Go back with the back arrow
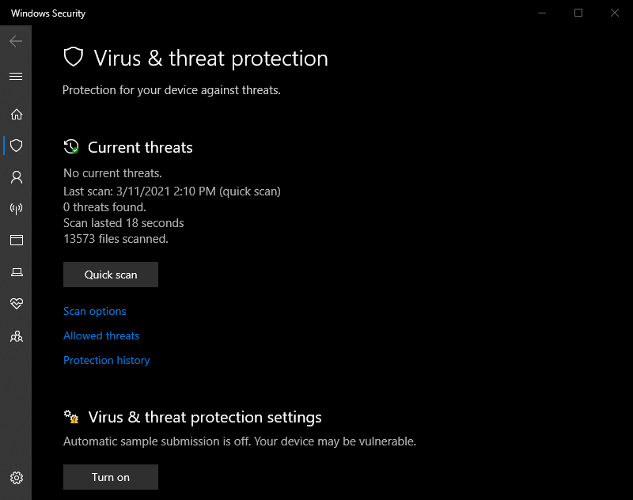The width and height of the screenshot is (633, 500). [x=16, y=41]
